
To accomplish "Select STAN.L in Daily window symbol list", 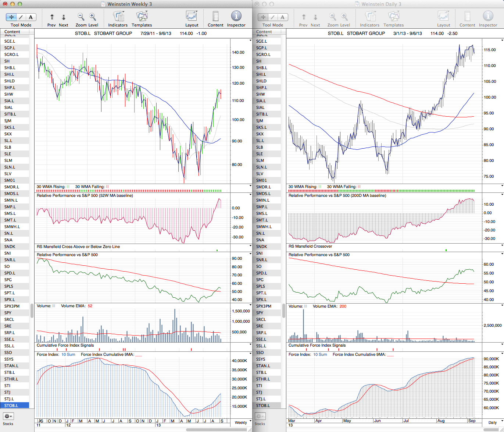I will click(263, 366).
